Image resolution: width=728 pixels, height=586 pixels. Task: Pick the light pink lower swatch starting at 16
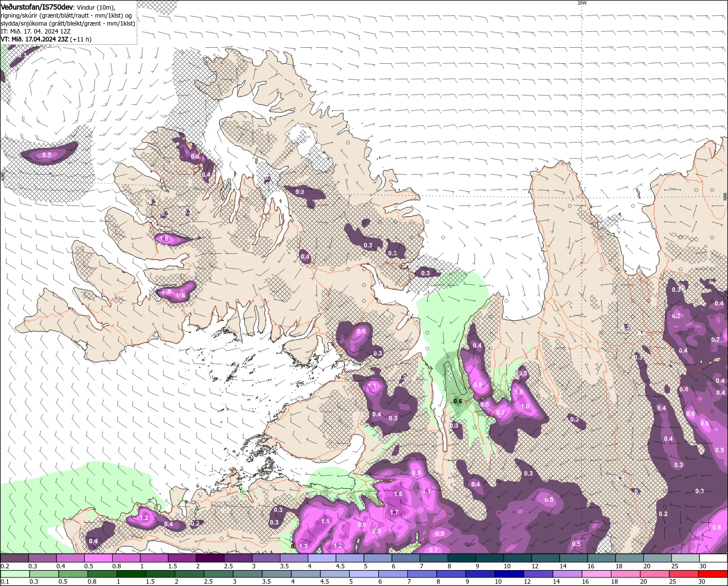597,574
